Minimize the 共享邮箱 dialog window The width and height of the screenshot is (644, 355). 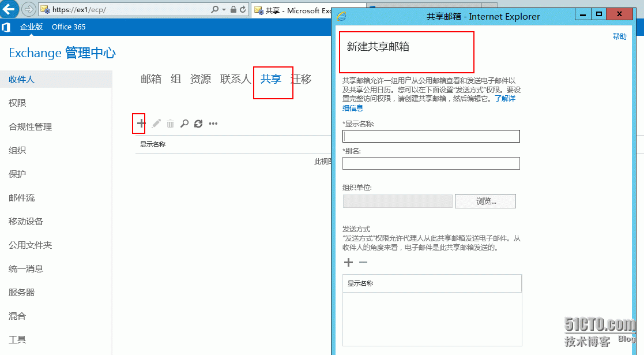[x=583, y=14]
